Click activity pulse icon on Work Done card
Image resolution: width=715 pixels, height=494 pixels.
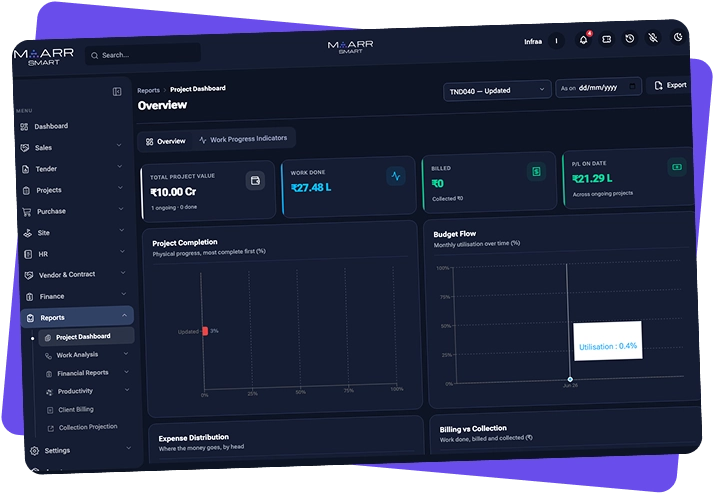396,176
